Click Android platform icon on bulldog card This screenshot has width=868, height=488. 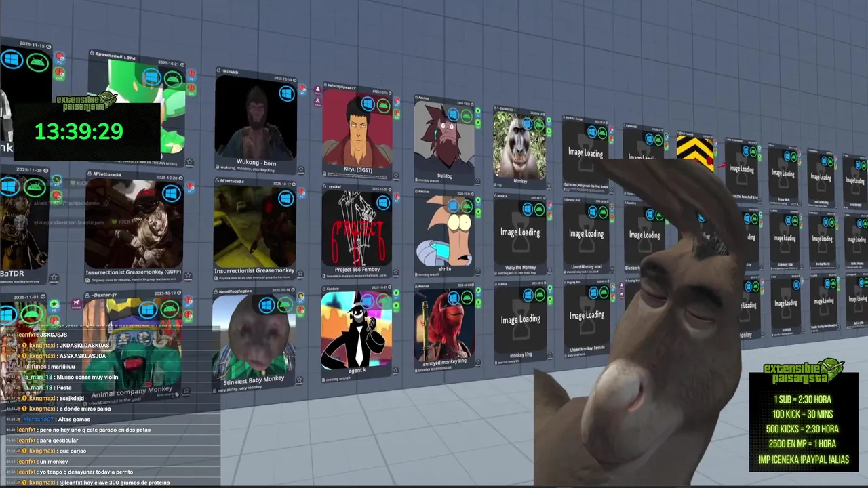[x=467, y=116]
